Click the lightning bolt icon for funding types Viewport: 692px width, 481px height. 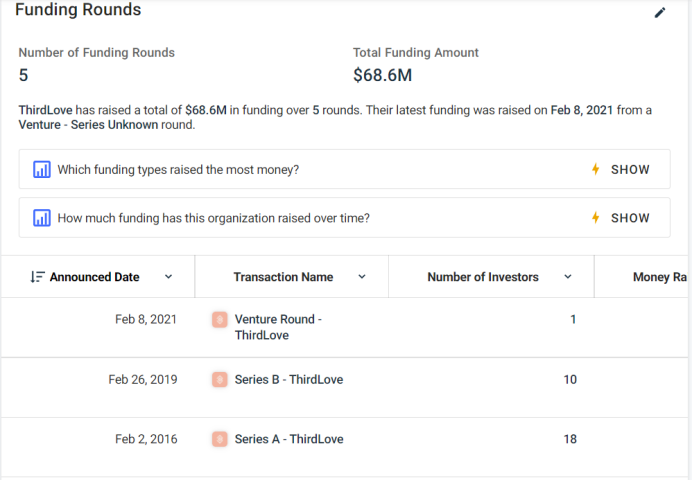coord(596,169)
